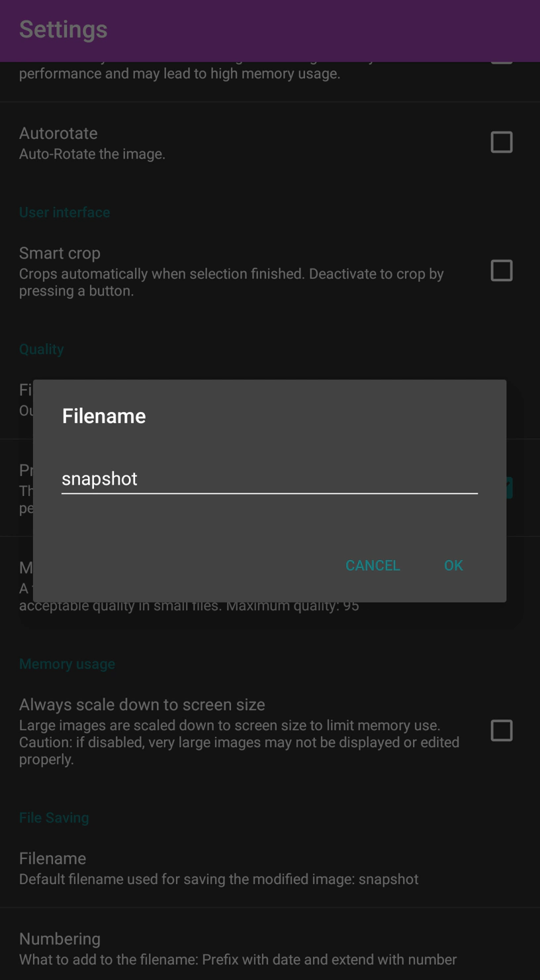
Task: Toggle the partly hidden checkbox under the Settings header
Action: [502, 63]
